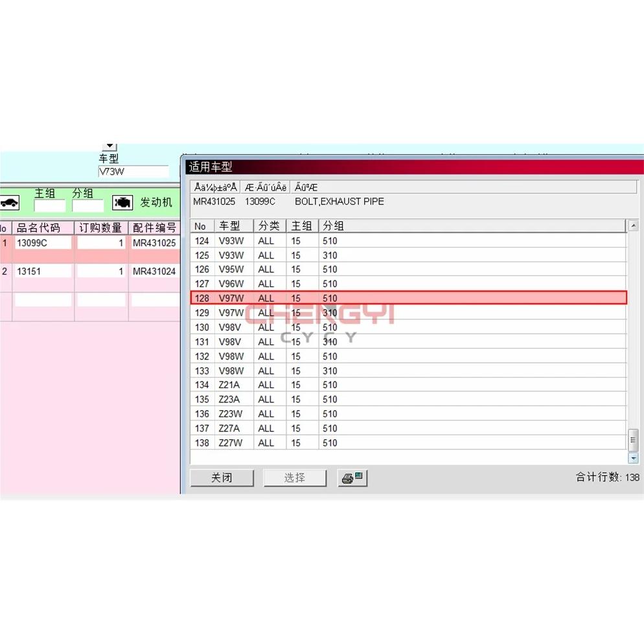
Task: Click the MR431024 cell in the order table
Action: click(x=154, y=271)
